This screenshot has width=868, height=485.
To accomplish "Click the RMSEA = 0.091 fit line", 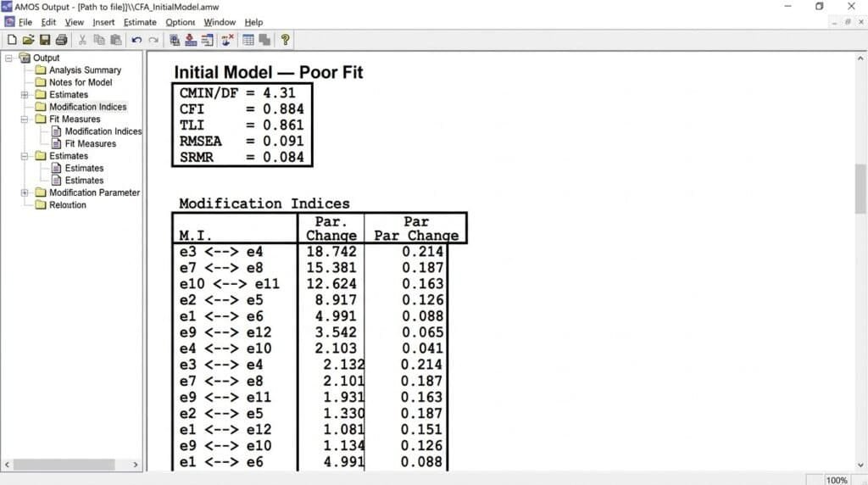I will pos(242,142).
